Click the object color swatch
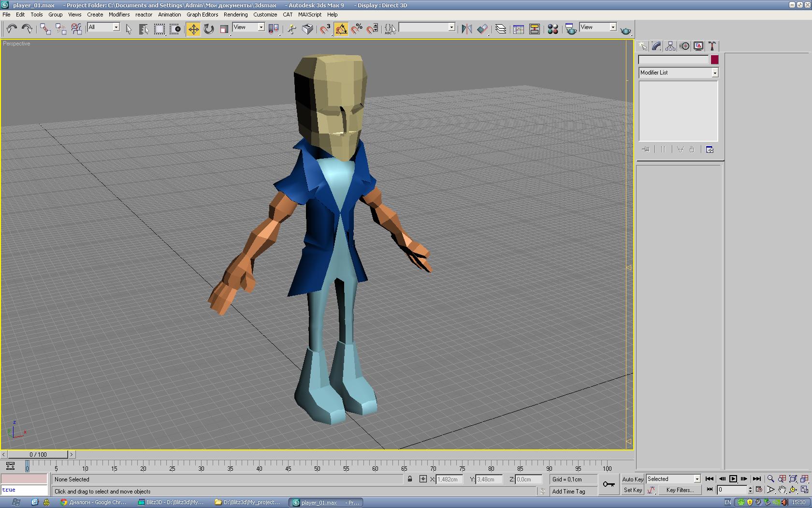Image resolution: width=812 pixels, height=508 pixels. (x=714, y=60)
